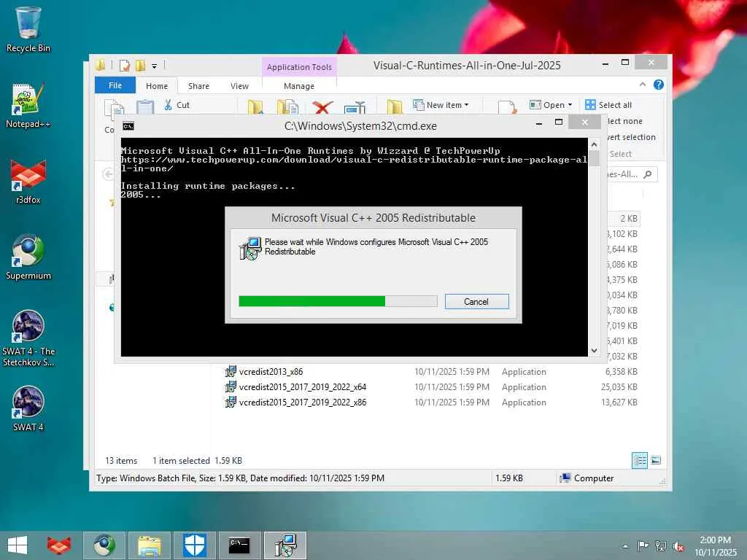Open the Recycle Bin desktop icon
The height and width of the screenshot is (560, 747).
[x=28, y=29]
